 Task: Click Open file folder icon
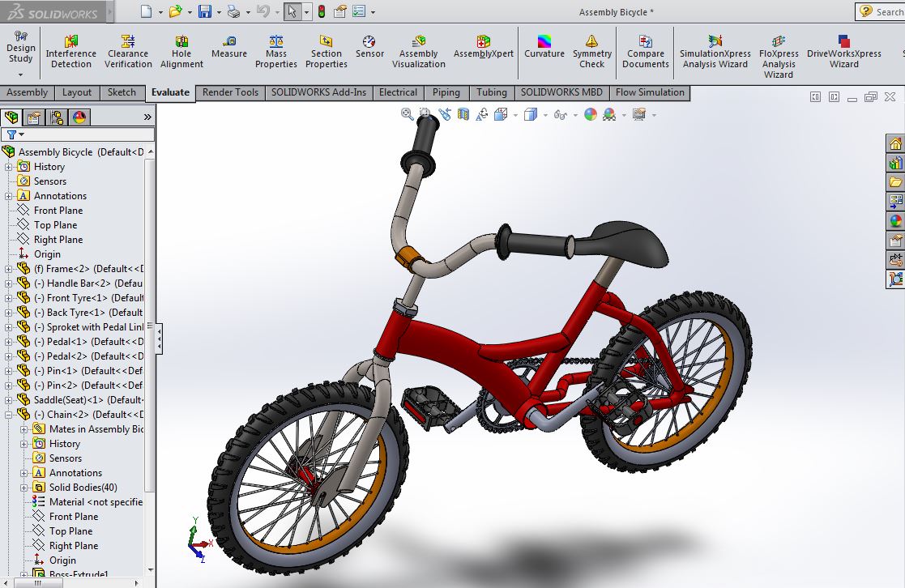[x=176, y=11]
